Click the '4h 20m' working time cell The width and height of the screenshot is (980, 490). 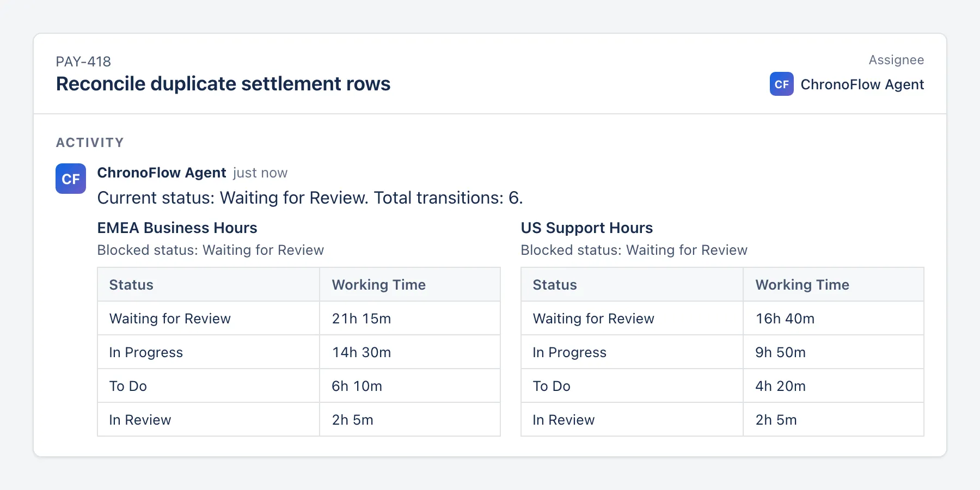834,386
